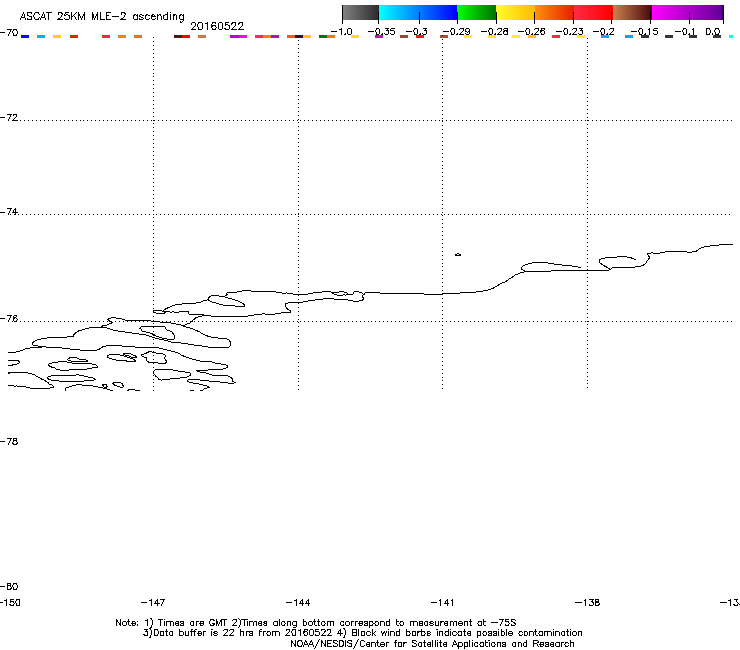Click the 'Times are GMT' note line

pyautogui.click(x=316, y=623)
